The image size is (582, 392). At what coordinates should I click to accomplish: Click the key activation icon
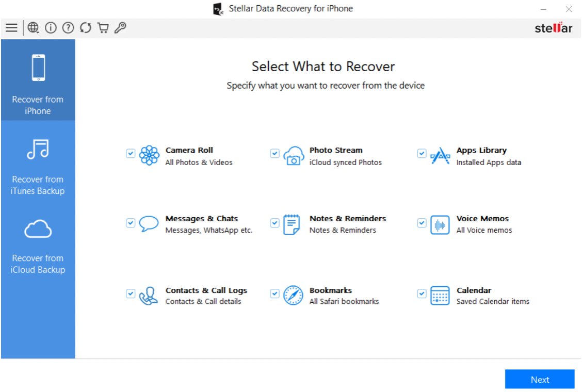(120, 28)
